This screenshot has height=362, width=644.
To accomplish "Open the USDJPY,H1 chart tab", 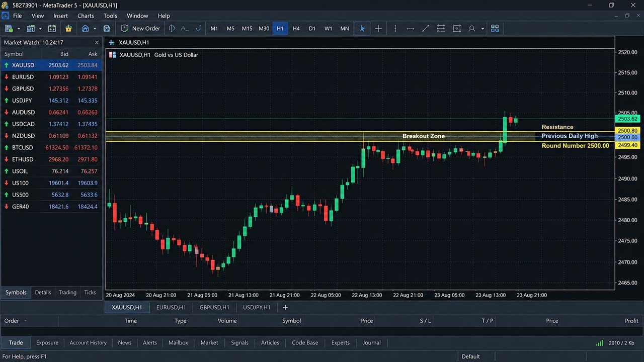I will pyautogui.click(x=257, y=307).
